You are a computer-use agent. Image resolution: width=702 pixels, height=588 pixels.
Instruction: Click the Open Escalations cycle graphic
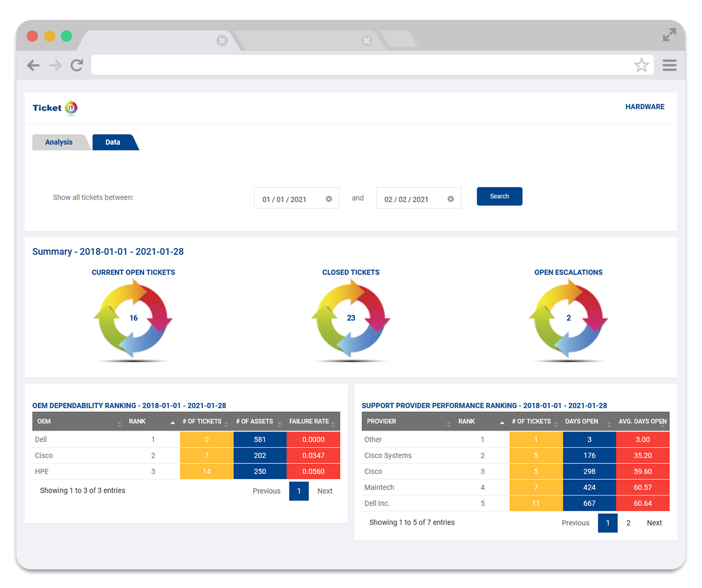[568, 318]
